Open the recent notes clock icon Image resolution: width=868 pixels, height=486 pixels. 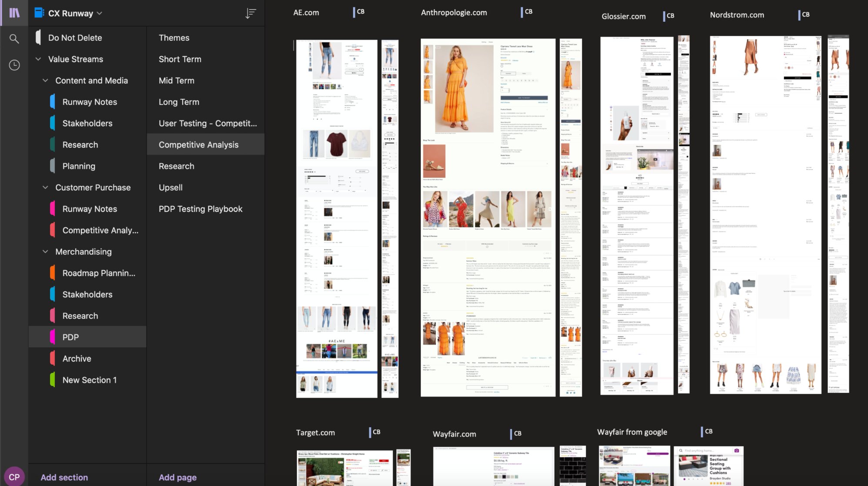click(x=14, y=65)
